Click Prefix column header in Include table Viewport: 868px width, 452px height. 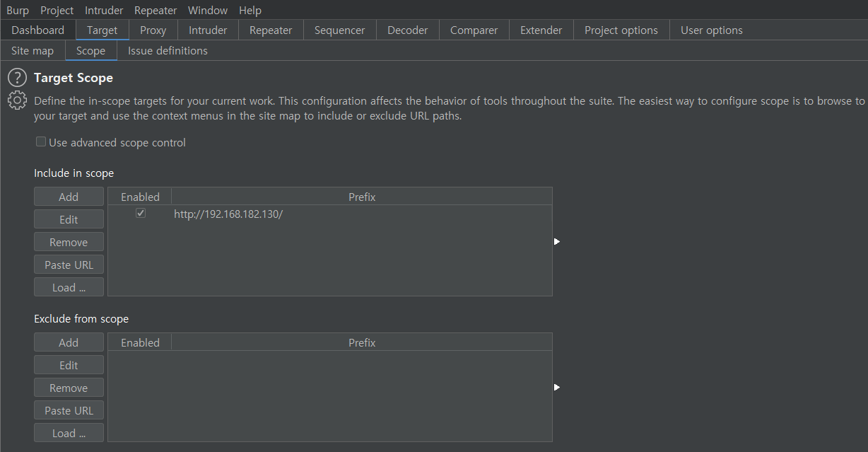tap(362, 197)
